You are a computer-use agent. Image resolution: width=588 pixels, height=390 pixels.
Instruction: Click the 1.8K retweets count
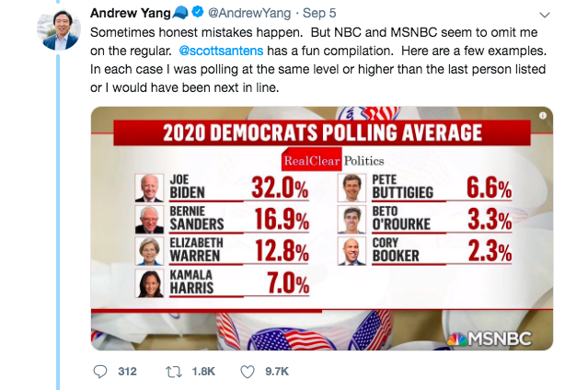click(202, 372)
